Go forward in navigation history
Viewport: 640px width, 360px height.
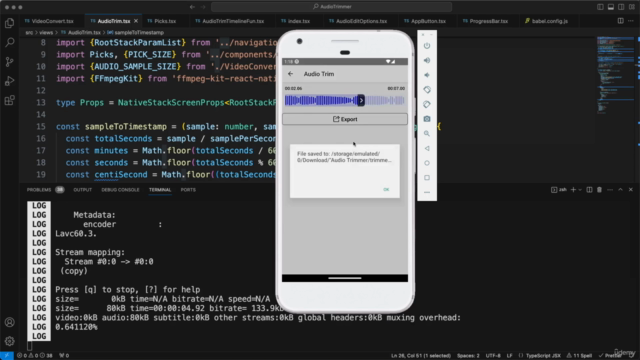[x=203, y=7]
